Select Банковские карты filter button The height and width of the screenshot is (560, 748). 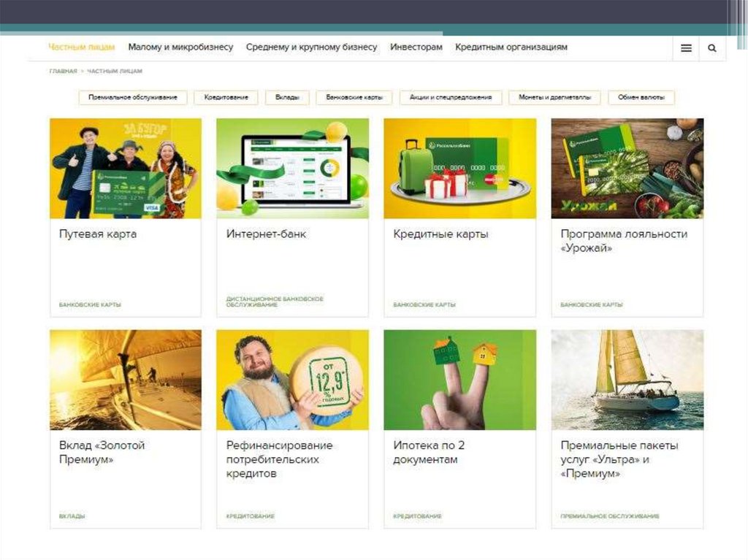click(354, 97)
